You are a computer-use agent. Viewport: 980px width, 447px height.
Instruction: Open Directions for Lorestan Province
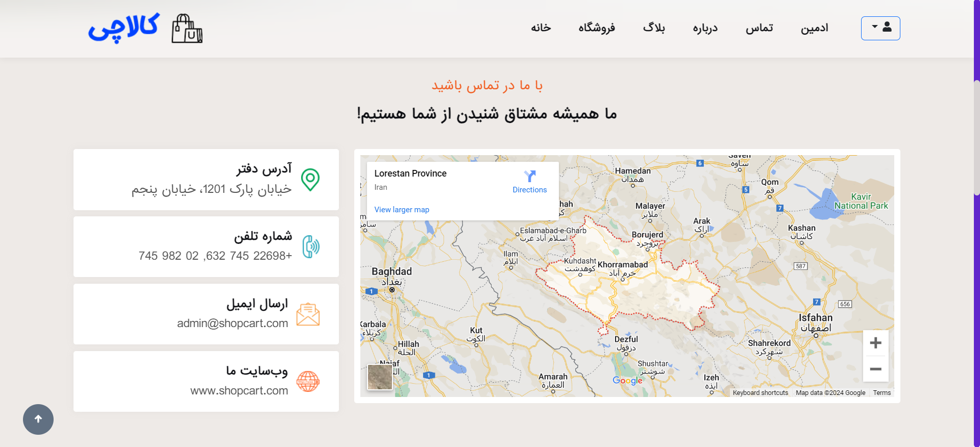pos(529,182)
